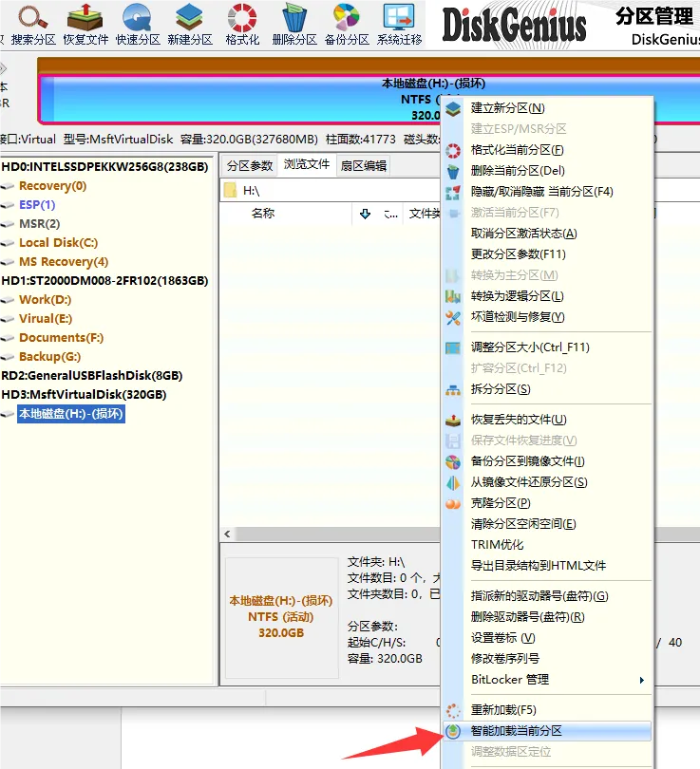The image size is (700, 769).
Task: Click the icon beside 从镜像文件还原分区
Action: 453,482
